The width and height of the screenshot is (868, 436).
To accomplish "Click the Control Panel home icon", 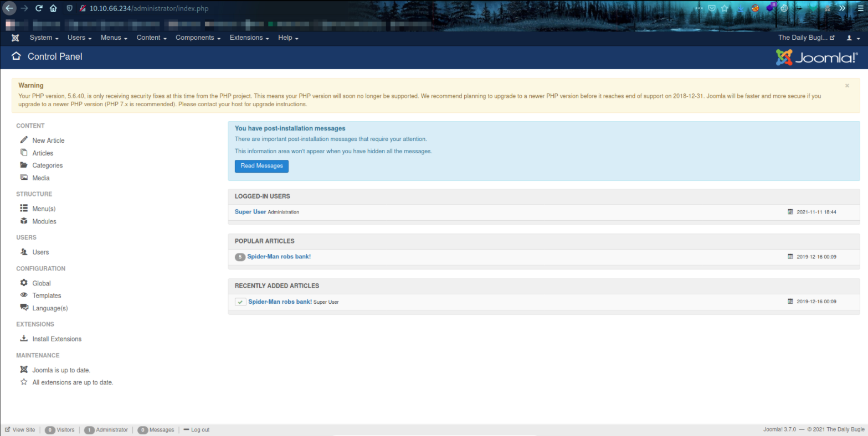I will click(16, 56).
